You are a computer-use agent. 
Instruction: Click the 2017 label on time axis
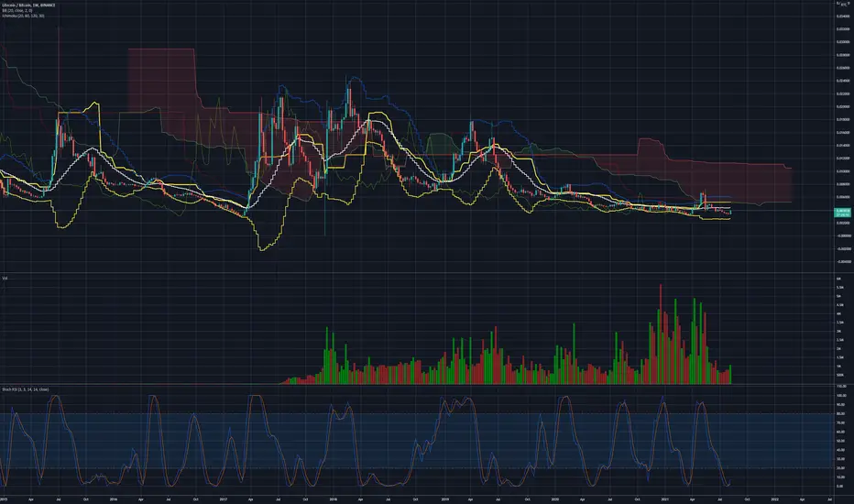tap(224, 499)
